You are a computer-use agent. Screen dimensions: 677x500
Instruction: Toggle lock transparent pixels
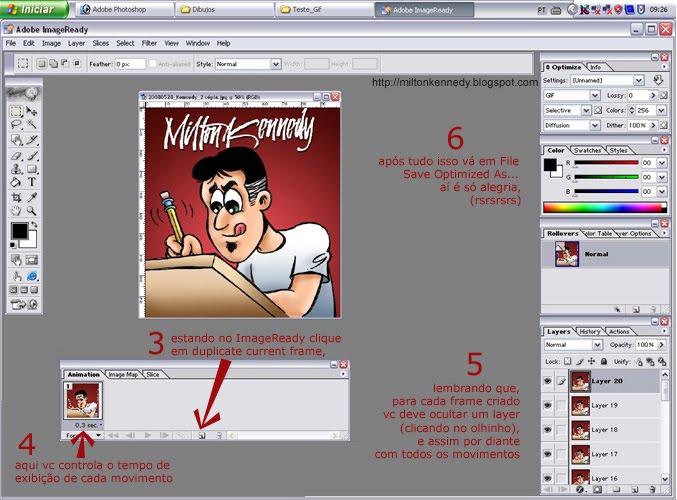click(x=567, y=361)
